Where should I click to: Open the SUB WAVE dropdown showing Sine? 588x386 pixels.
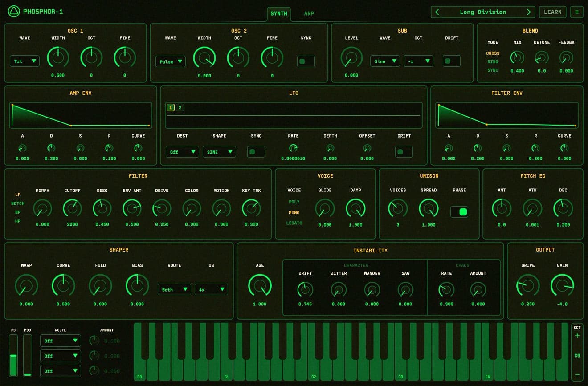point(385,61)
